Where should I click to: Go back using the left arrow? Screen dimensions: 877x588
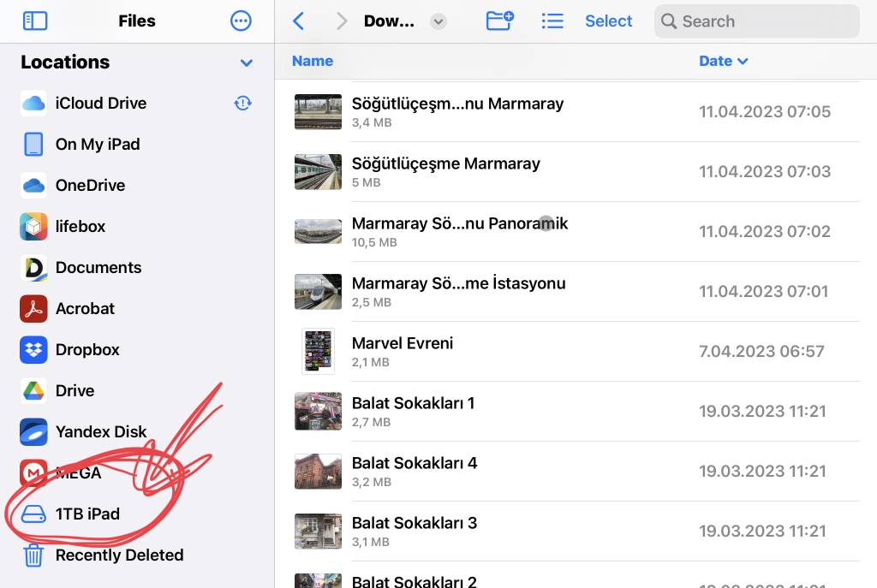click(298, 21)
